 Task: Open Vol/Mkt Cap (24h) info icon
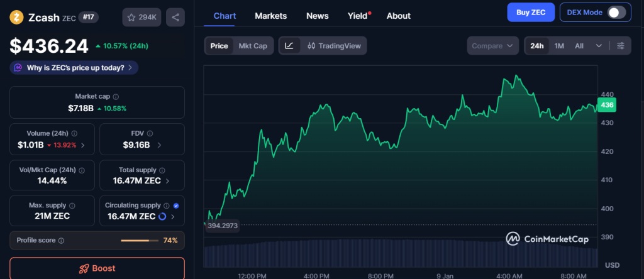click(82, 170)
